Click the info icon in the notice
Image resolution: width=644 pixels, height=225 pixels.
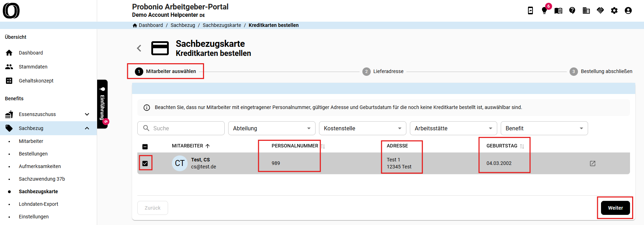147,108
